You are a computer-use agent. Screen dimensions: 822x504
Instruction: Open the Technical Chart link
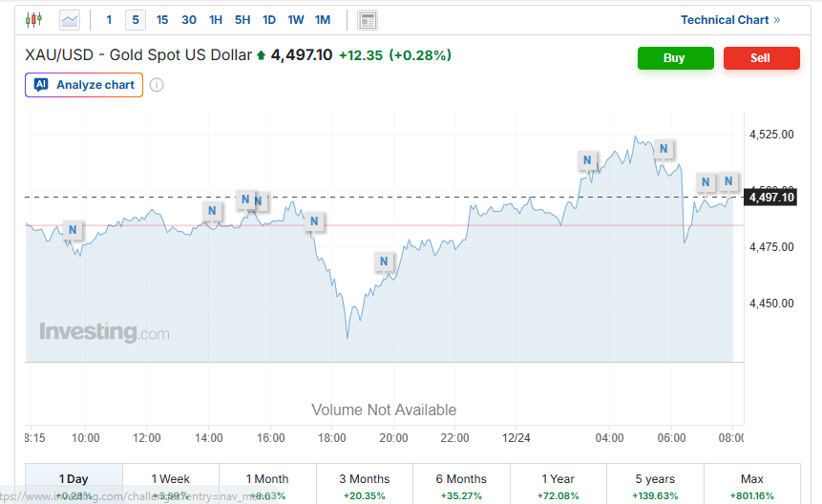[730, 20]
